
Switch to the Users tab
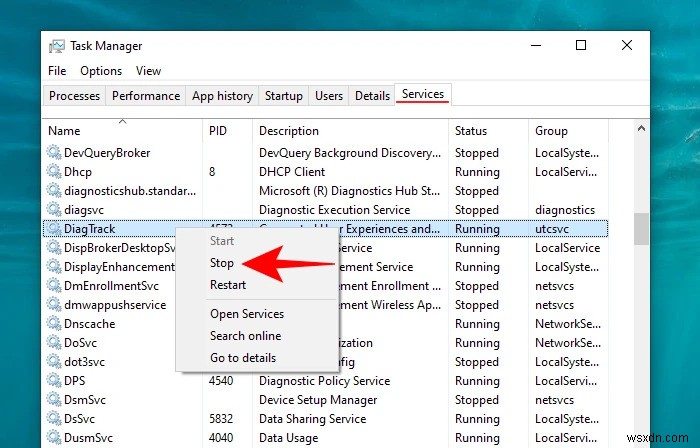point(329,96)
